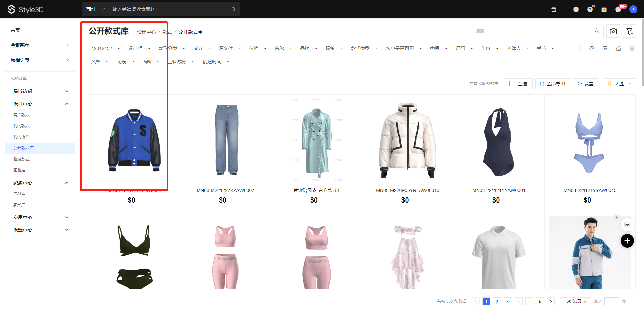This screenshot has width=644, height=312.
Task: Click the print floating icon
Action: (x=627, y=224)
